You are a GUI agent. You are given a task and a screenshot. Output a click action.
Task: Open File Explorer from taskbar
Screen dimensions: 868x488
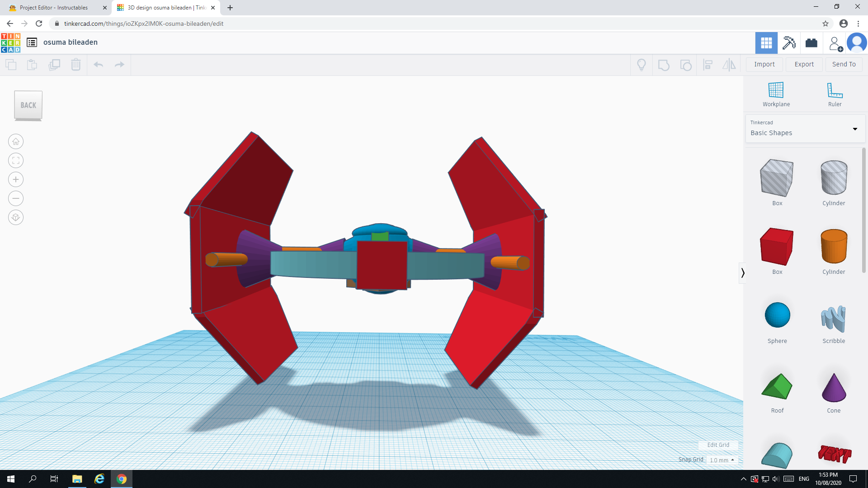(x=77, y=479)
